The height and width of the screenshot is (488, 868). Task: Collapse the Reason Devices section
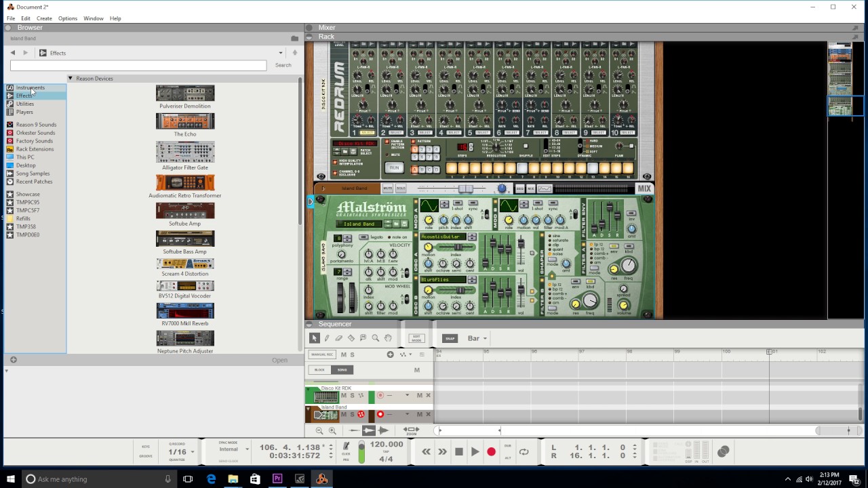[x=70, y=79]
